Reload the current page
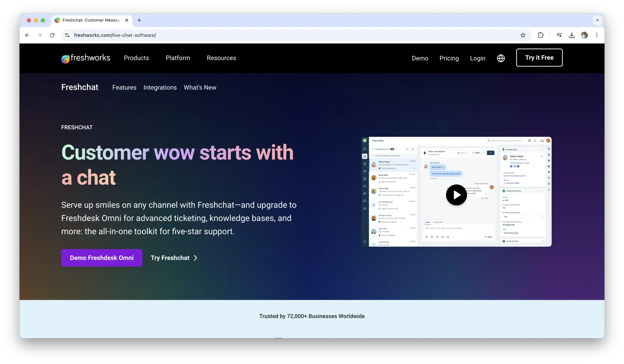This screenshot has width=624, height=364. click(52, 35)
